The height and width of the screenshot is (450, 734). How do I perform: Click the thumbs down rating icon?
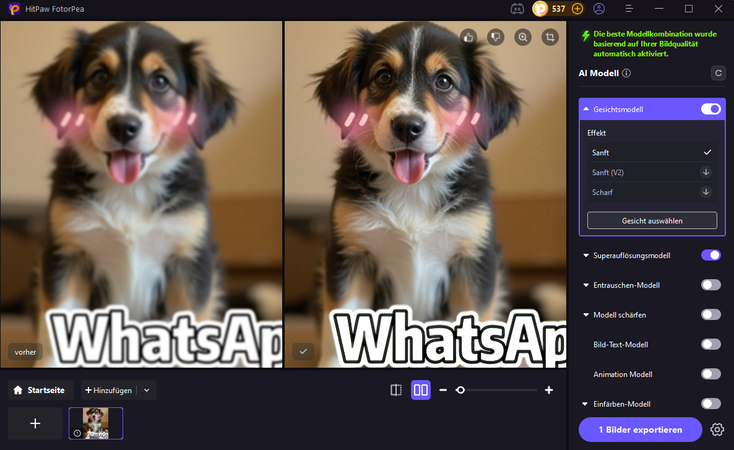496,37
